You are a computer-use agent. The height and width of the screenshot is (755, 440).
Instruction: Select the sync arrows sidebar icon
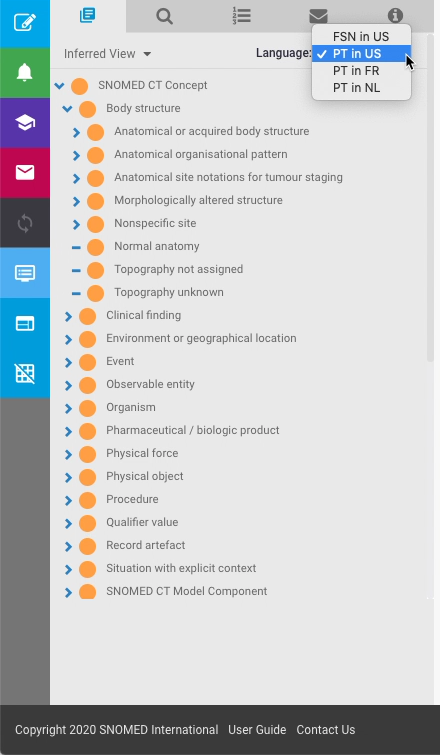pos(25,223)
